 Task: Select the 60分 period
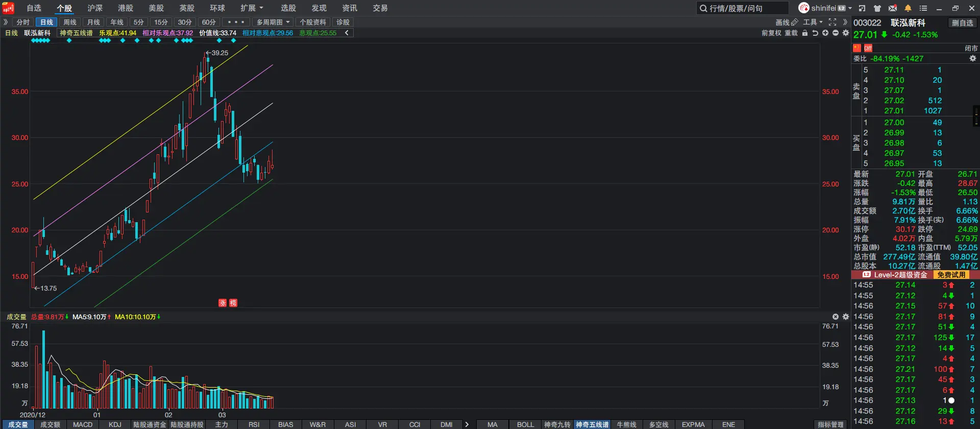pyautogui.click(x=209, y=22)
